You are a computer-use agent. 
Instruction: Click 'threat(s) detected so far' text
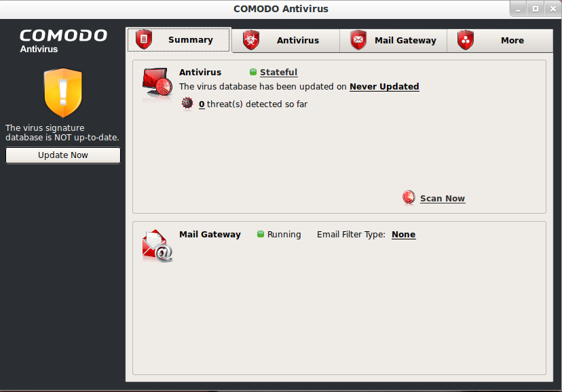257,104
